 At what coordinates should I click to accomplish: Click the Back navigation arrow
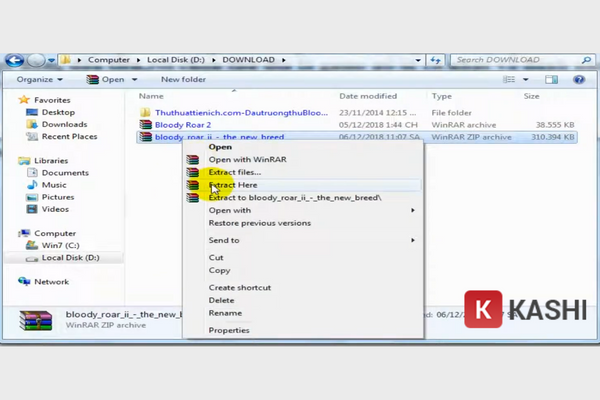[18, 60]
